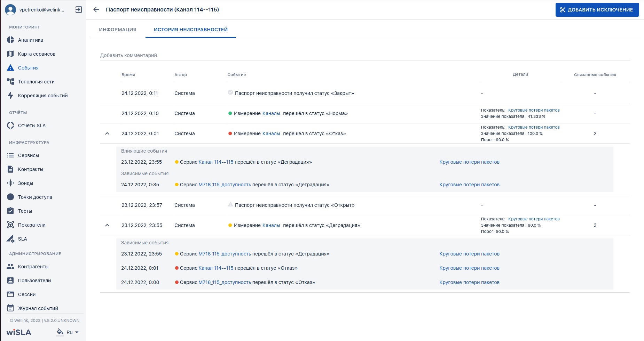Open Каналы link in the 23:55 «Деградация» row
The width and height of the screenshot is (644, 341).
coord(271,225)
